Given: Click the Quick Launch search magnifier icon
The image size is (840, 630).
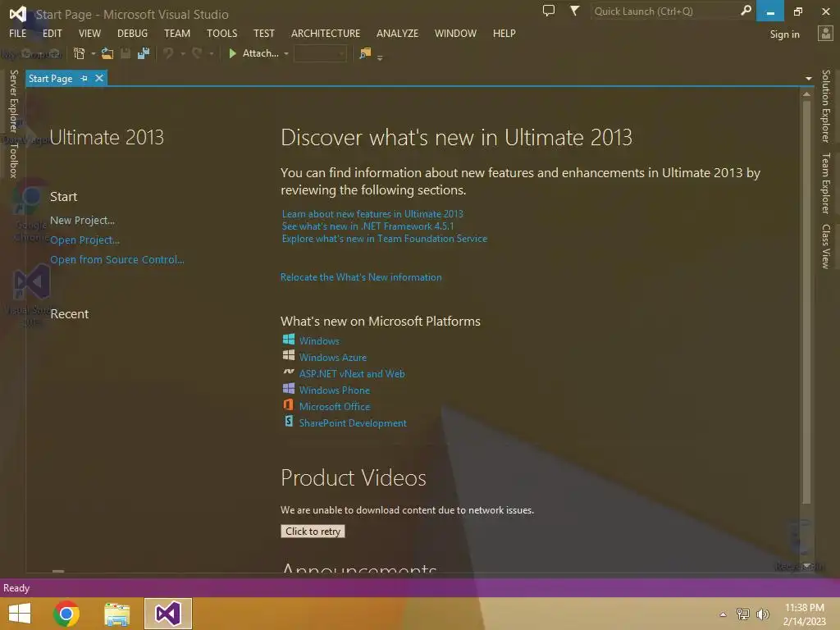Looking at the screenshot, I should click(x=745, y=11).
